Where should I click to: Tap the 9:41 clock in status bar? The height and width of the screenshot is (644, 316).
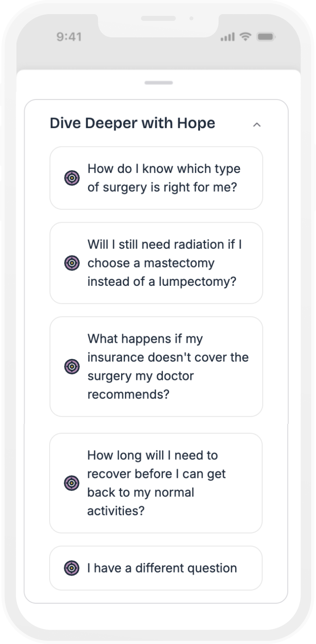click(x=69, y=37)
